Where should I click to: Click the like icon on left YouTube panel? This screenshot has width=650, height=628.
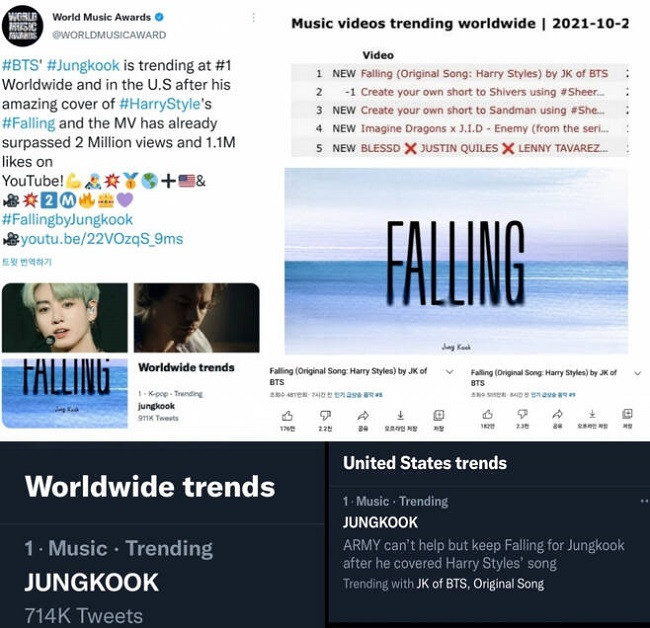[x=287, y=415]
